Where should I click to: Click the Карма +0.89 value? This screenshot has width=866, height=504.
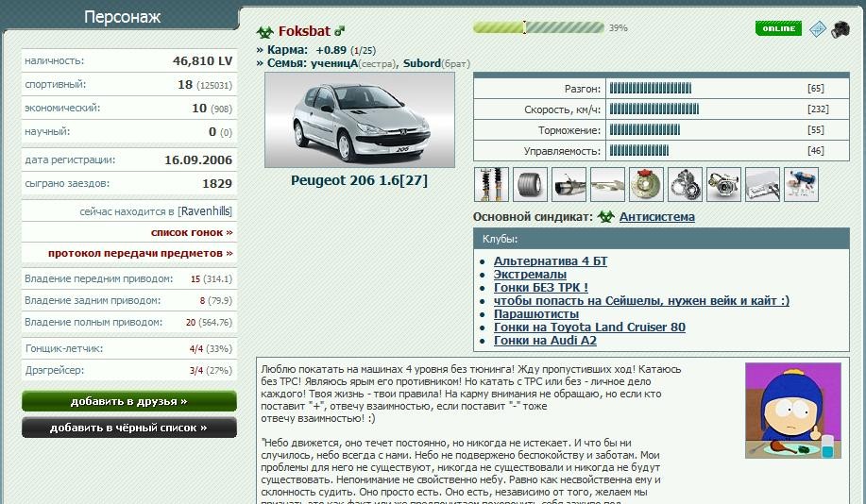point(331,50)
